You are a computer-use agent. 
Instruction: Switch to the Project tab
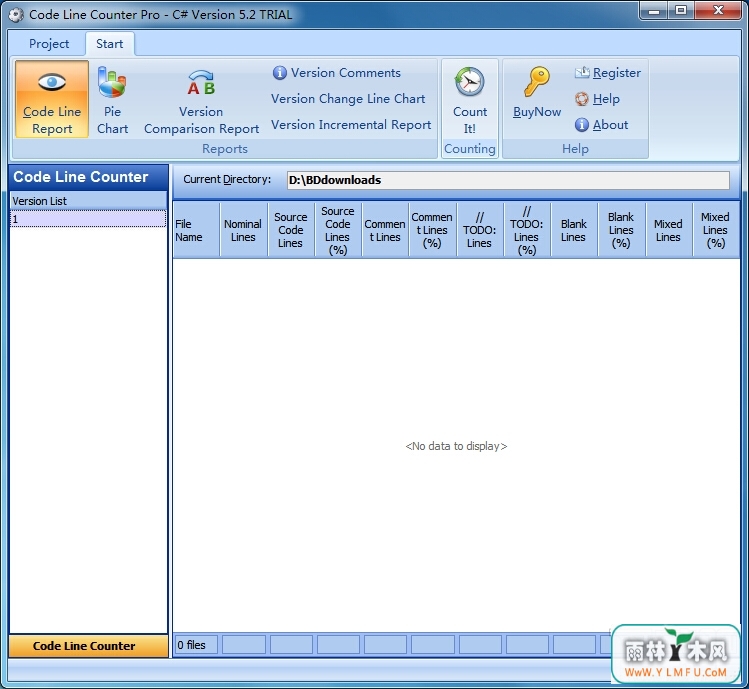(49, 43)
